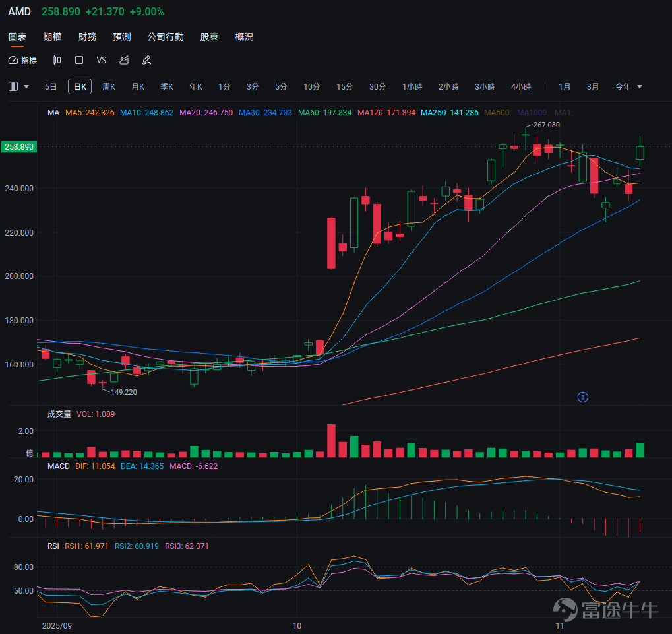The height and width of the screenshot is (634, 672).
Task: Click the RSI3: 62.371 value
Action: (187, 546)
